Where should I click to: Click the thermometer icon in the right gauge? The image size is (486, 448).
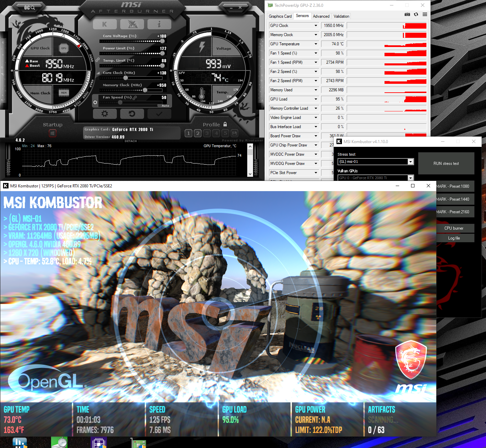click(x=202, y=93)
